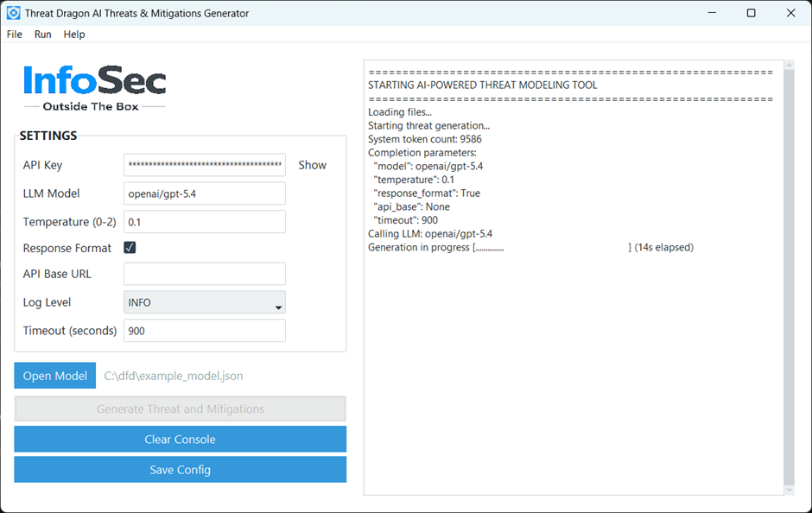Viewport: 812px width, 513px height.
Task: Click the empty API Base URL field
Action: (205, 274)
